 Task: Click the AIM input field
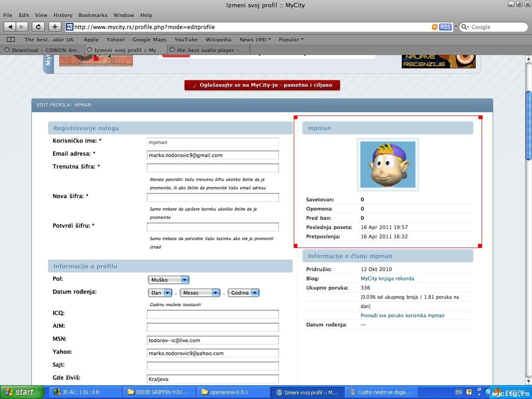(213, 327)
